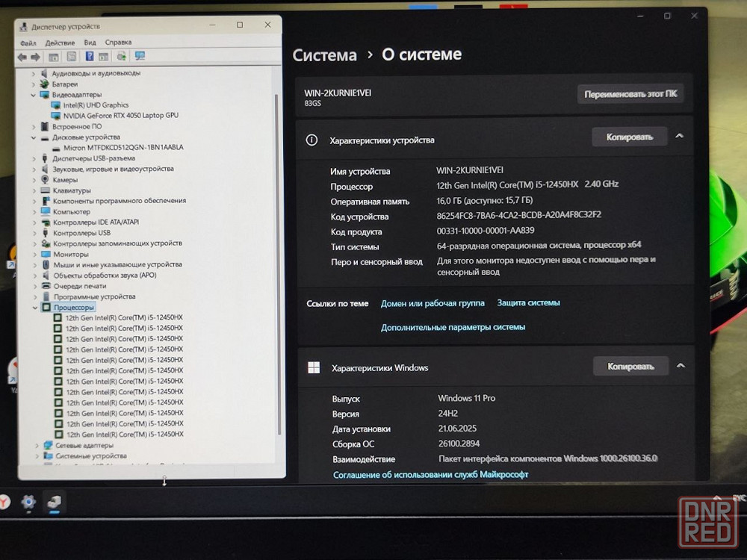This screenshot has height=560, width=747.
Task: Click the Камеры category icon
Action: 45,179
